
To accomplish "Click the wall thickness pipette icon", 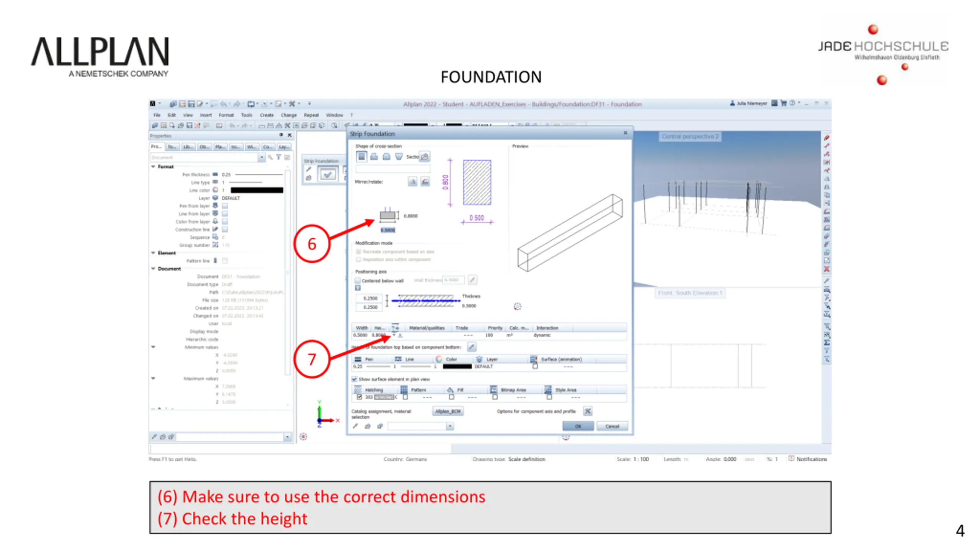I will point(472,280).
